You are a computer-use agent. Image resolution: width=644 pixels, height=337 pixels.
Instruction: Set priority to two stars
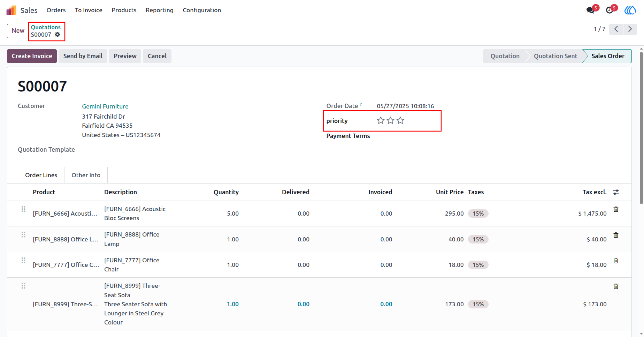pyautogui.click(x=390, y=121)
